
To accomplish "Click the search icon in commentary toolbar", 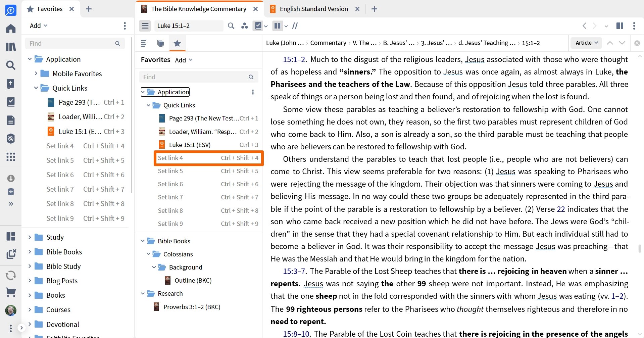I will point(231,26).
